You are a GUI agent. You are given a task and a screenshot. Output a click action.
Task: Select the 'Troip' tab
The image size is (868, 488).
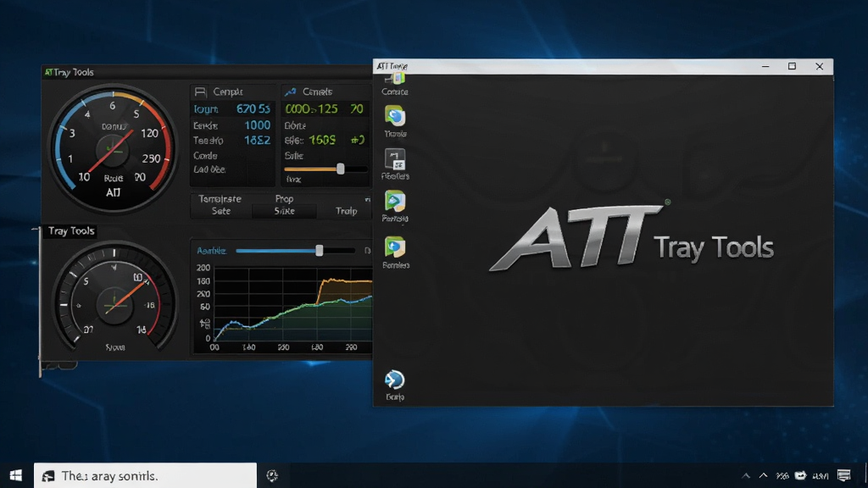coord(346,211)
